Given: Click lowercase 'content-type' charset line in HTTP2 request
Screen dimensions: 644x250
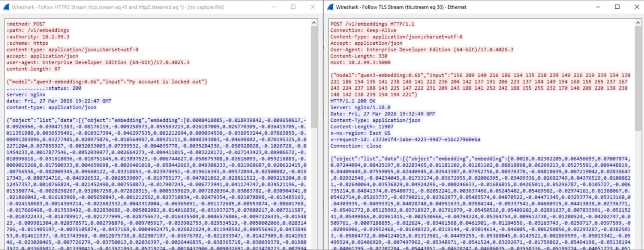Looking at the screenshot, I should click(72, 49).
